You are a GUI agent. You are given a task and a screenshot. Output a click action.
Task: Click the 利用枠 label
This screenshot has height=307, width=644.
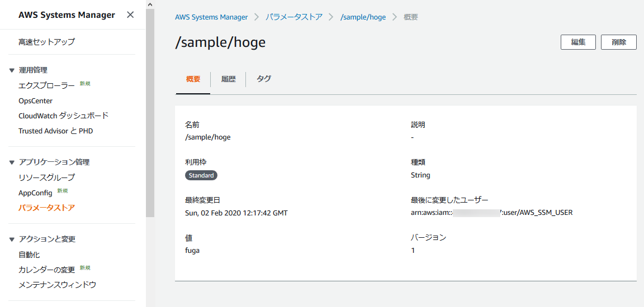(195, 162)
